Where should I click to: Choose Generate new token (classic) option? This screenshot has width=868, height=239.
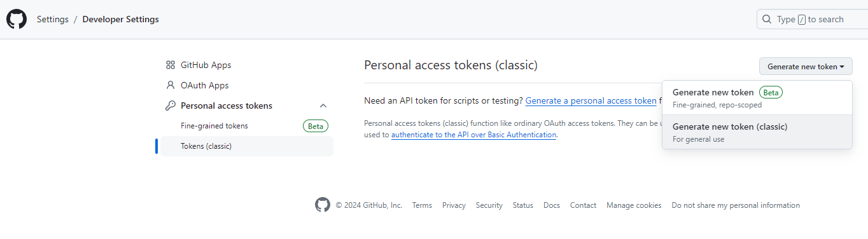(x=757, y=132)
